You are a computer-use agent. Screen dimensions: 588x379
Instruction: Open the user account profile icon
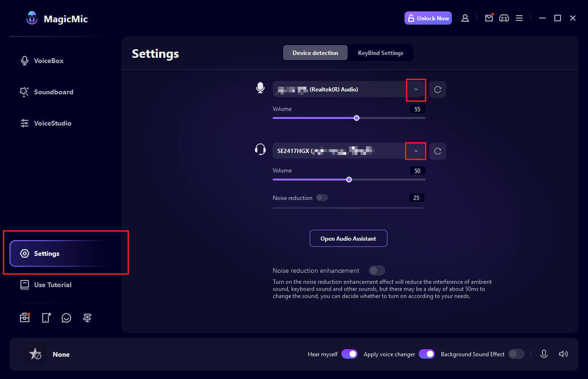(465, 18)
